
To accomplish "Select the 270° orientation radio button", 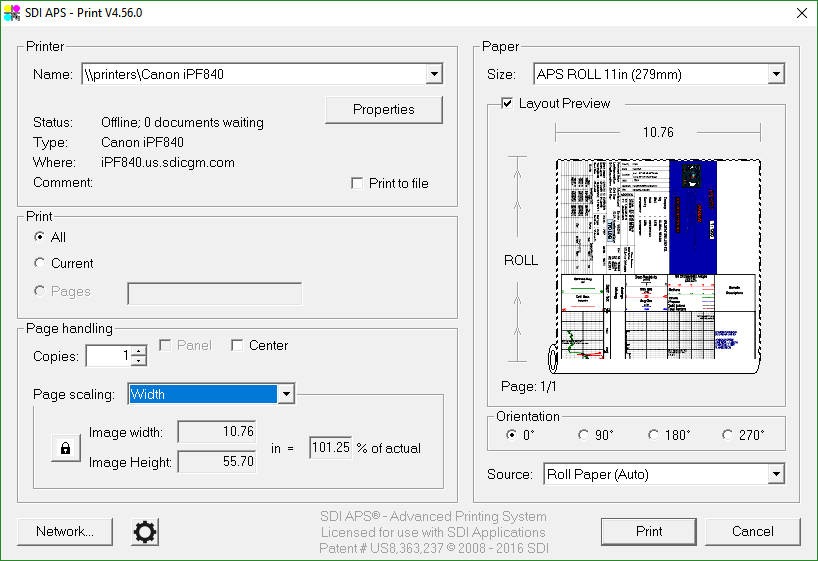I will tap(726, 435).
